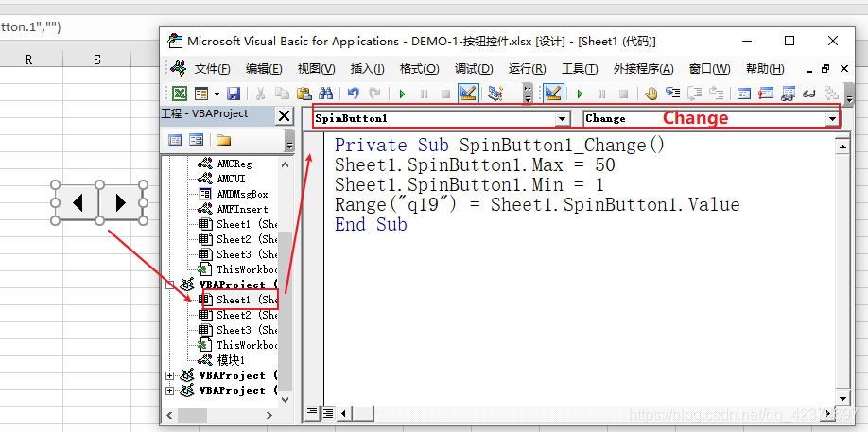
Task: Select AMDMsgBox form in project tree
Action: coord(242,194)
